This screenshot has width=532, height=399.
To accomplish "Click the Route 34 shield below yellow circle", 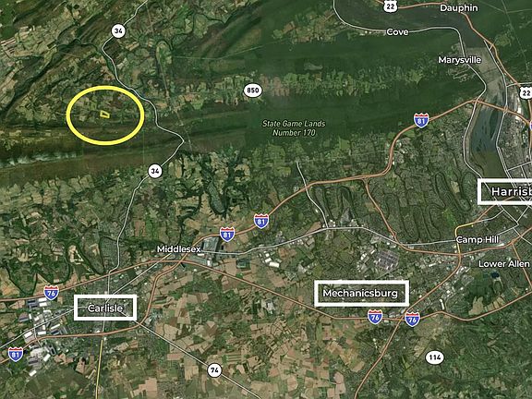I will click(155, 171).
